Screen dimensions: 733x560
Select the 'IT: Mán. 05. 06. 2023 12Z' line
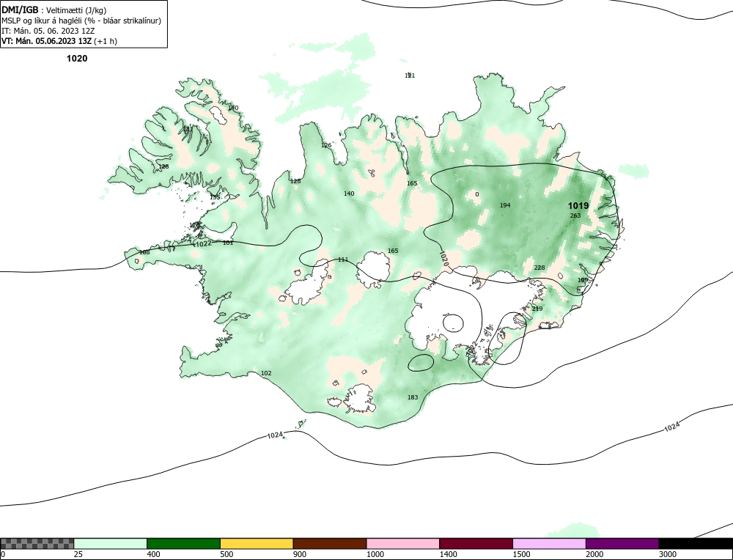click(x=48, y=31)
